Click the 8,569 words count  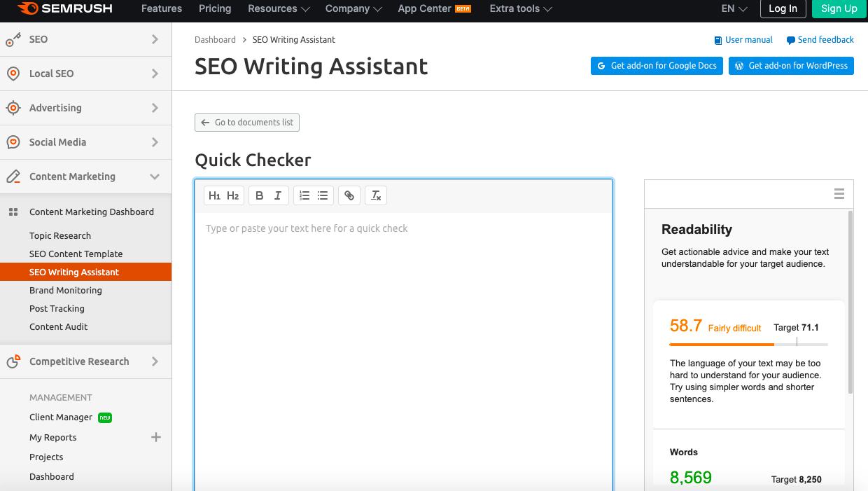691,478
